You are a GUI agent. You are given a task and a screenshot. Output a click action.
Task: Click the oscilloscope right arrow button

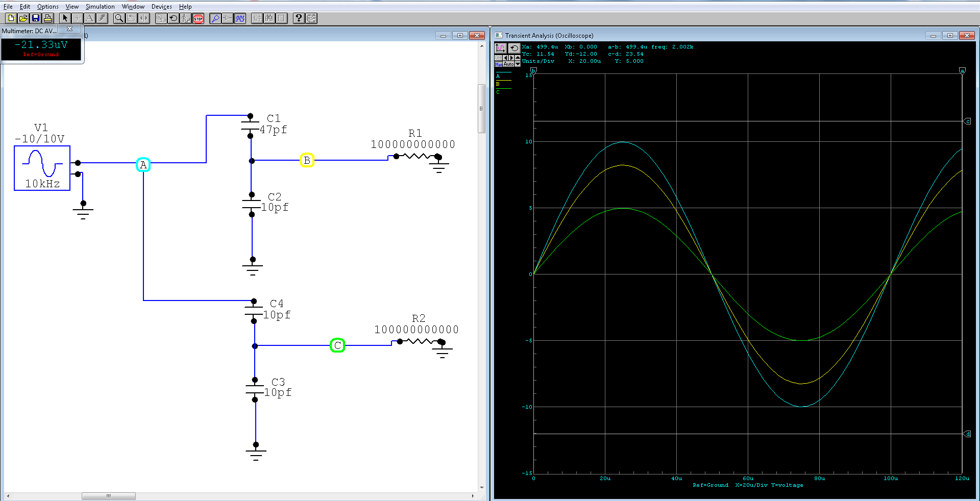(511, 58)
